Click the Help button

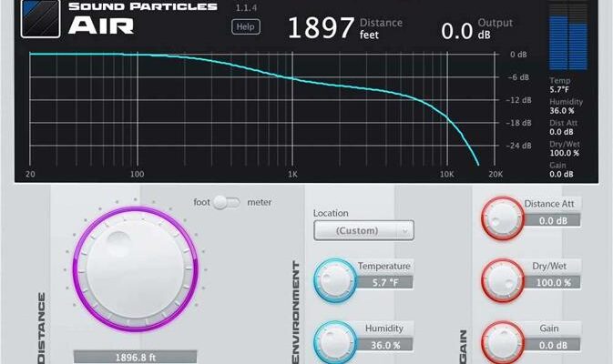[x=245, y=27]
